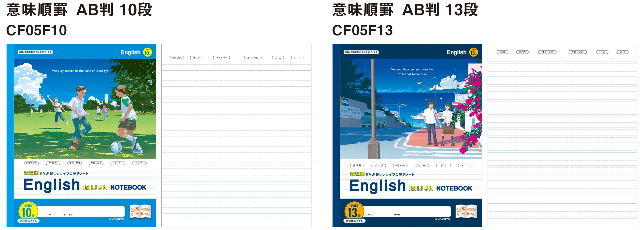Click NOTEBOOK on the 13段 cover
Image resolution: width=644 pixels, height=230 pixels.
pos(454,189)
